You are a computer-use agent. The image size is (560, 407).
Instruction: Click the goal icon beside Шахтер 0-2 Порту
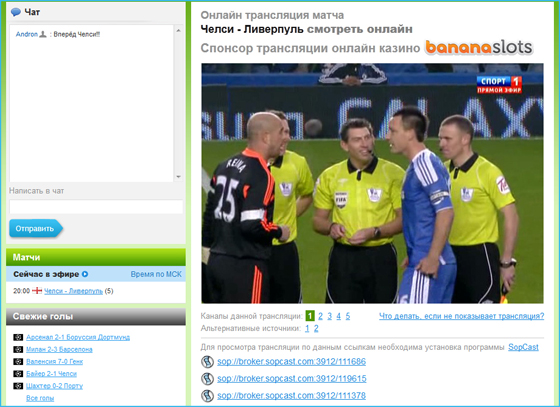point(18,386)
